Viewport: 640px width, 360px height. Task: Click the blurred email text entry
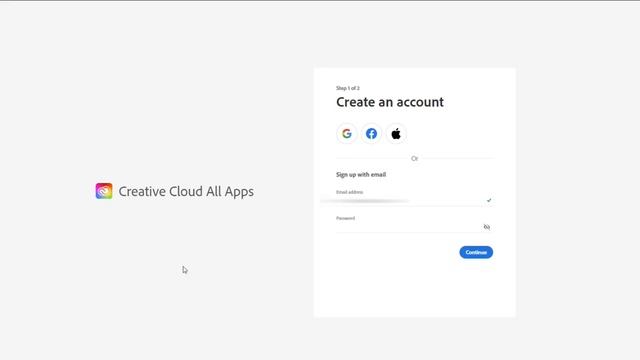(x=365, y=201)
